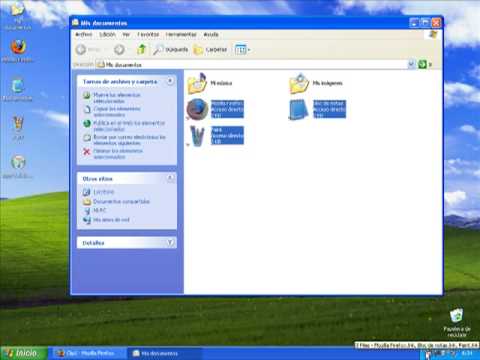
Task: Select the Mis documentos desktop icon at top
Action: pyautogui.click(x=18, y=9)
